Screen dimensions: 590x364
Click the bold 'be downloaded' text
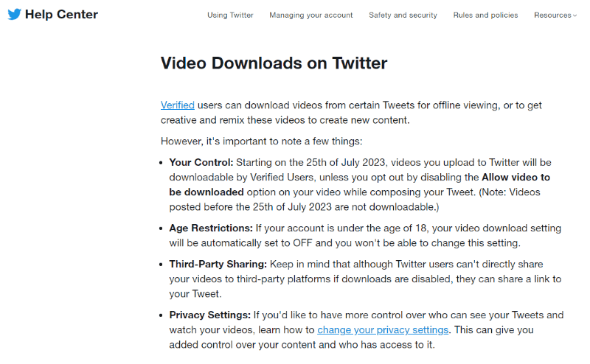click(206, 192)
